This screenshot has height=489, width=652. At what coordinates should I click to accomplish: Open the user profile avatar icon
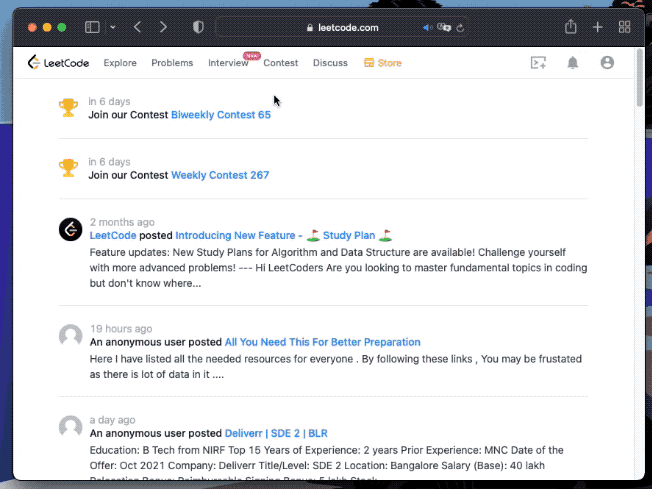(607, 63)
